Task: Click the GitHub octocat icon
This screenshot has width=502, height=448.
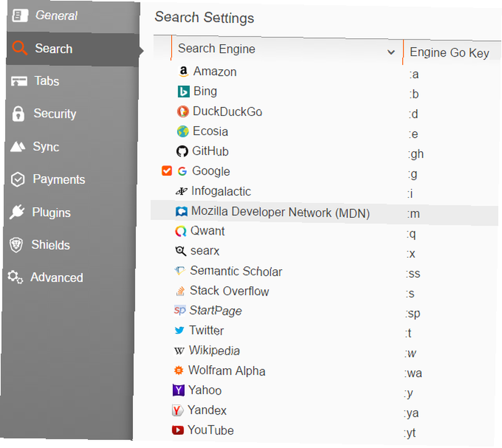Action: pos(182,151)
